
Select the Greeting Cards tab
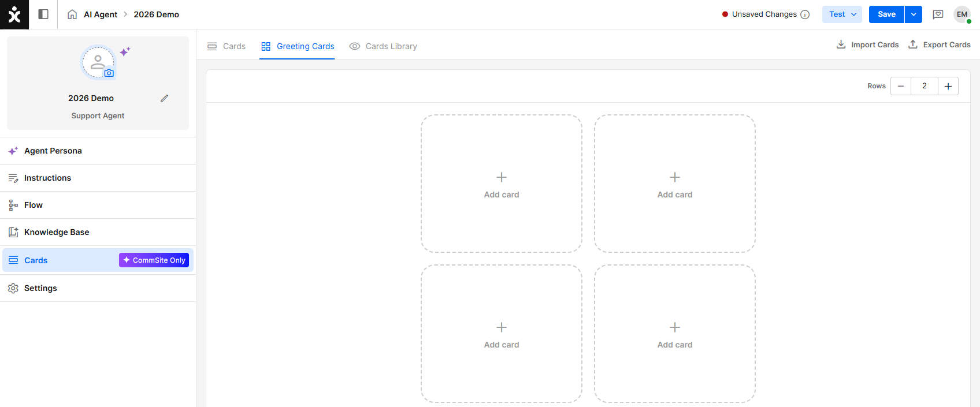[x=298, y=46]
